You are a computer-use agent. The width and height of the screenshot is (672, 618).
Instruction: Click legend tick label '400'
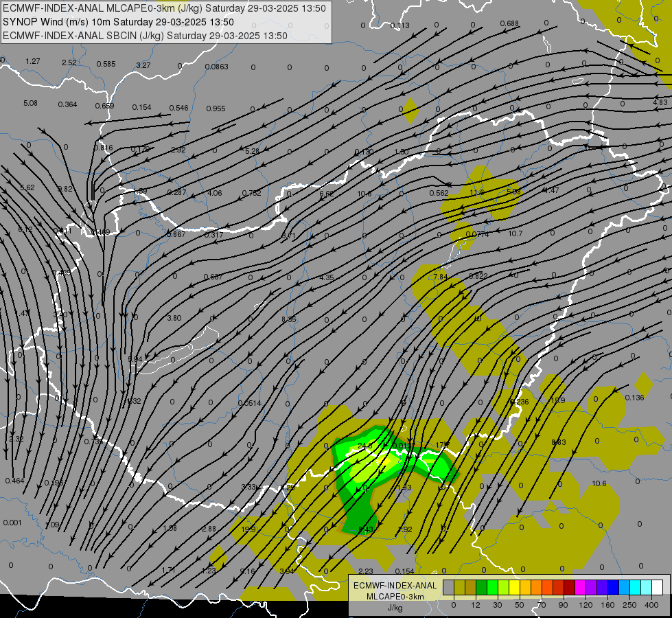tap(651, 605)
